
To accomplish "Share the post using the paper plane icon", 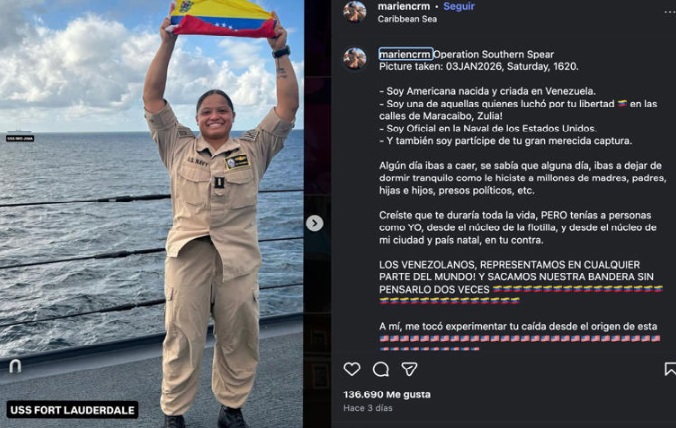I will 409,369.
